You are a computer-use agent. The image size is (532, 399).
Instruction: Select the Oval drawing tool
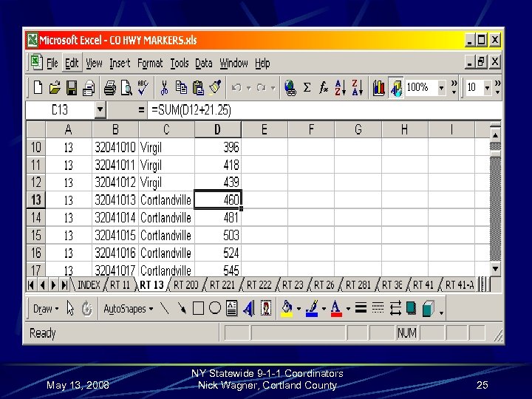215,308
